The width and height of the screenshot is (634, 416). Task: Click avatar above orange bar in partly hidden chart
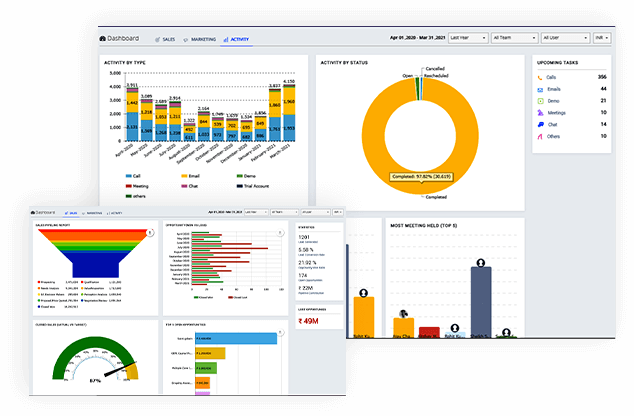(x=363, y=293)
